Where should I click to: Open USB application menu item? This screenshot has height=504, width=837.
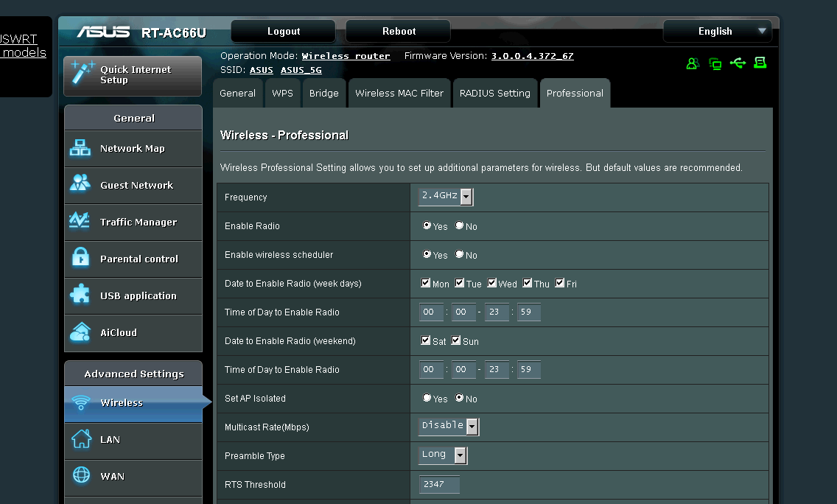(x=133, y=295)
